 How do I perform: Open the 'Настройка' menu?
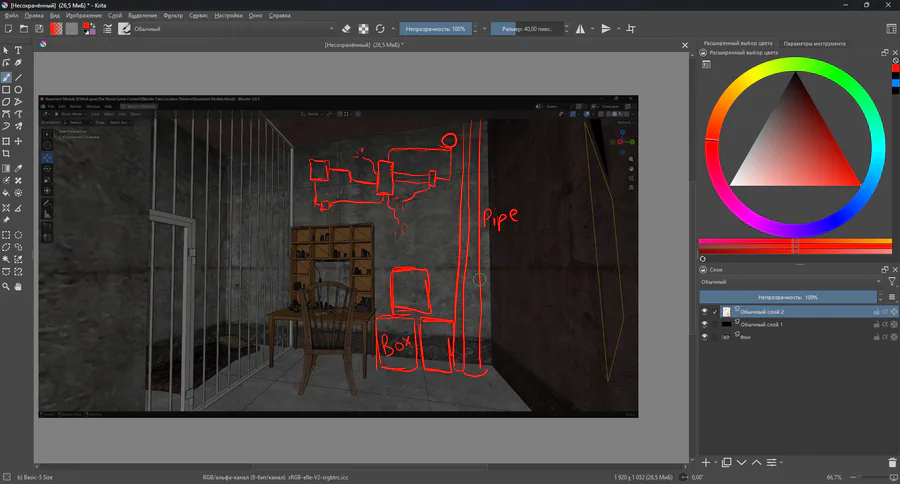pos(228,16)
